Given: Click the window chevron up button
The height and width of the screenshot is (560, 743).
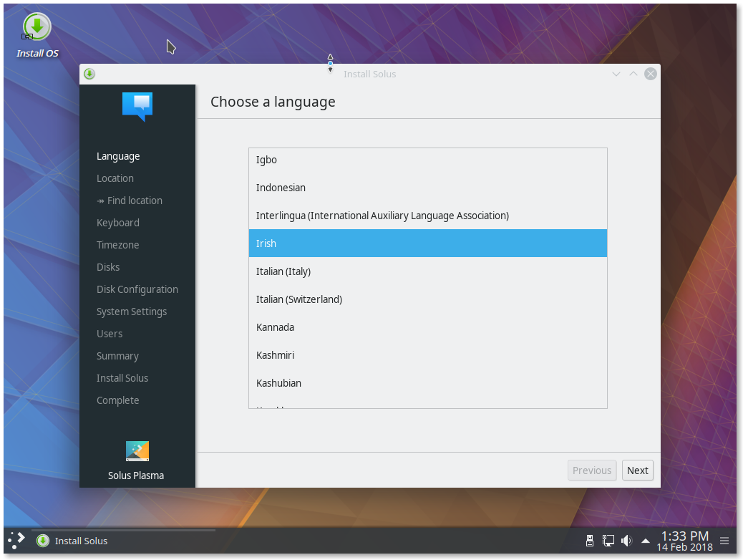Looking at the screenshot, I should point(633,74).
